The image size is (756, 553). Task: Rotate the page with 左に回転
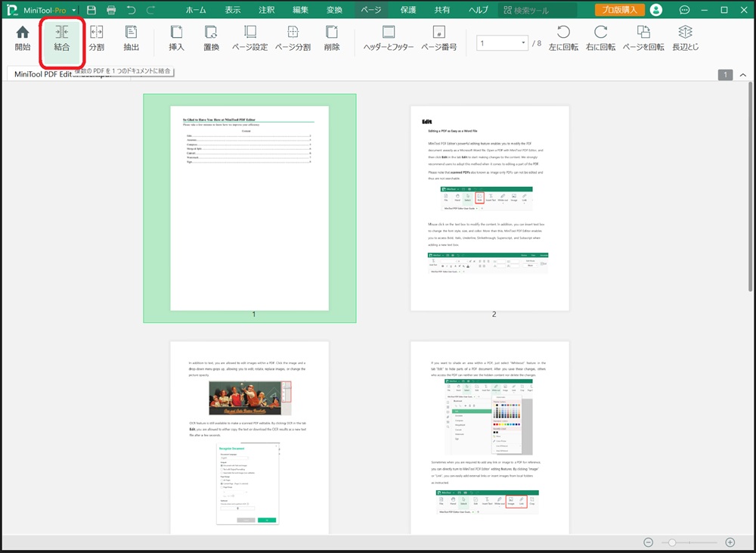pos(563,39)
